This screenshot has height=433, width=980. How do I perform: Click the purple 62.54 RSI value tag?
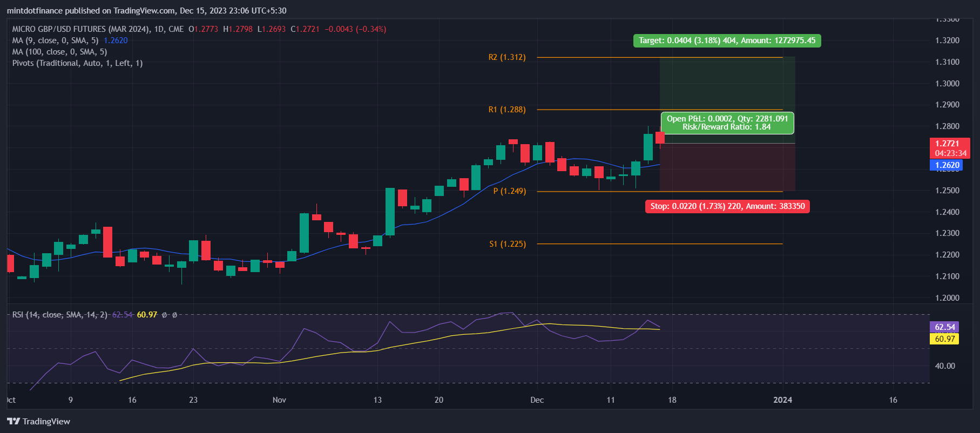pyautogui.click(x=944, y=327)
